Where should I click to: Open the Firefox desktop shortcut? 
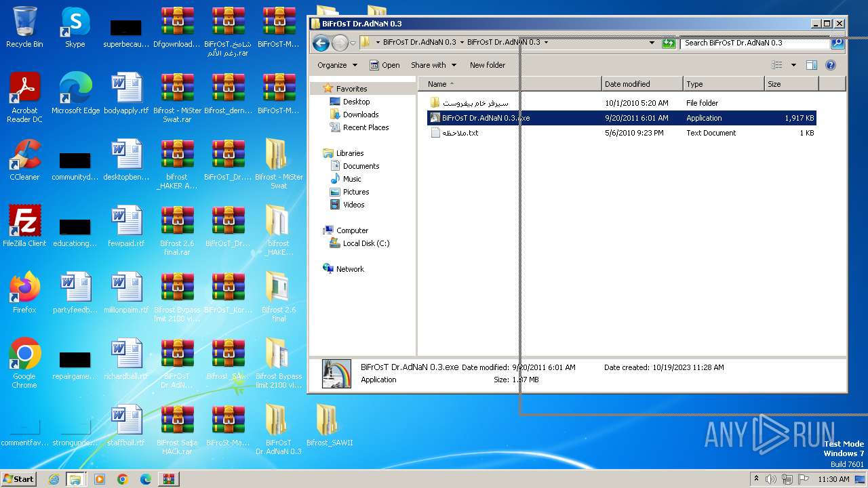24,293
